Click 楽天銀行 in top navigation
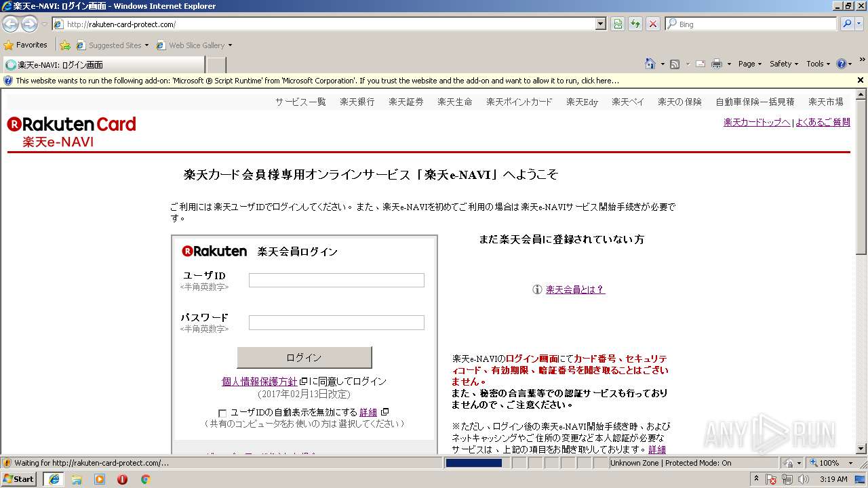Image resolution: width=868 pixels, height=488 pixels. [357, 102]
